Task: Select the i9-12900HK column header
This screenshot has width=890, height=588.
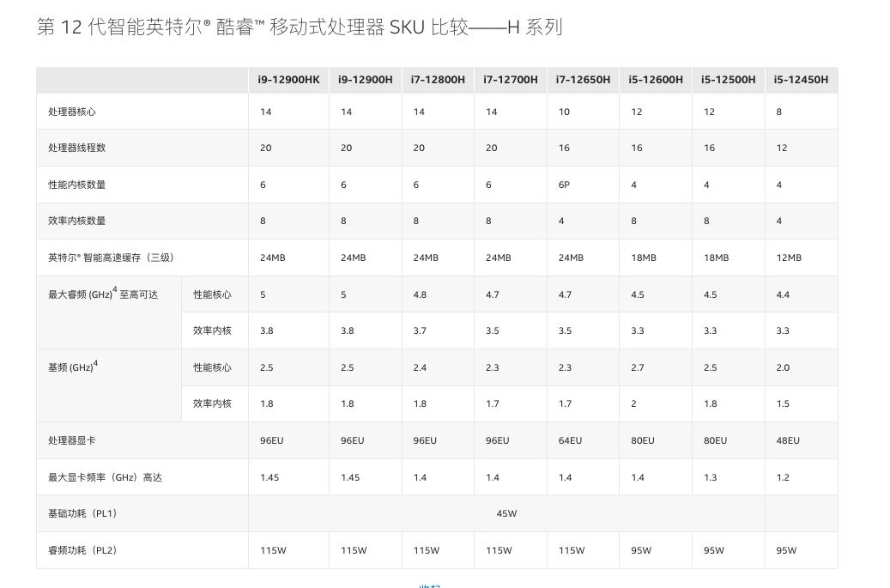Action: pyautogui.click(x=288, y=80)
